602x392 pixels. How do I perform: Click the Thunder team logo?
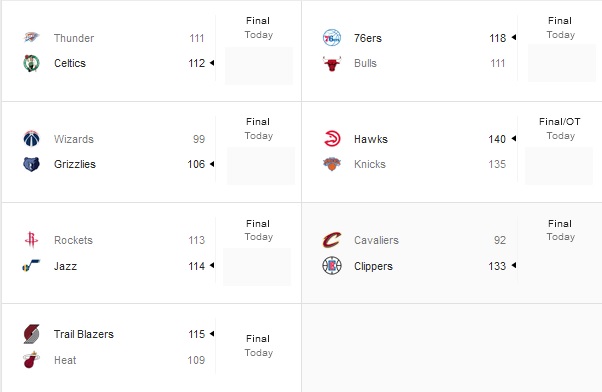pos(31,38)
